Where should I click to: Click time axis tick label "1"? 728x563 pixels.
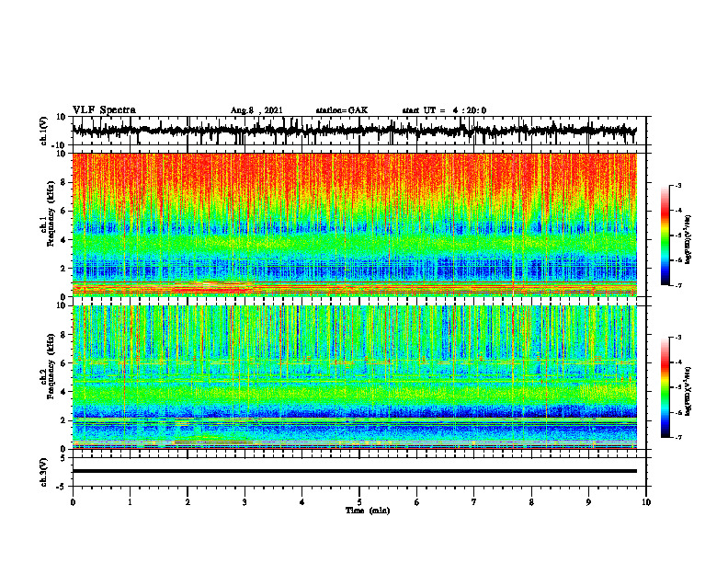130,502
